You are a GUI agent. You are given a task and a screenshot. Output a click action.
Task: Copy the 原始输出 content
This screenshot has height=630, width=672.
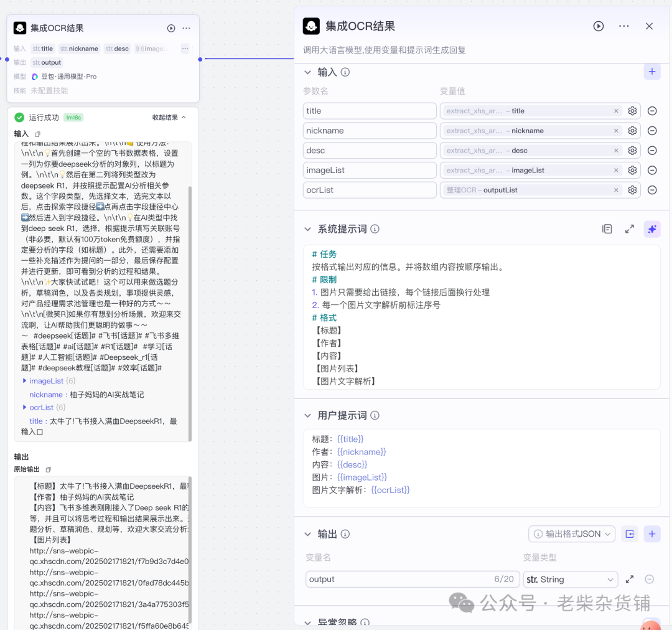coord(49,469)
